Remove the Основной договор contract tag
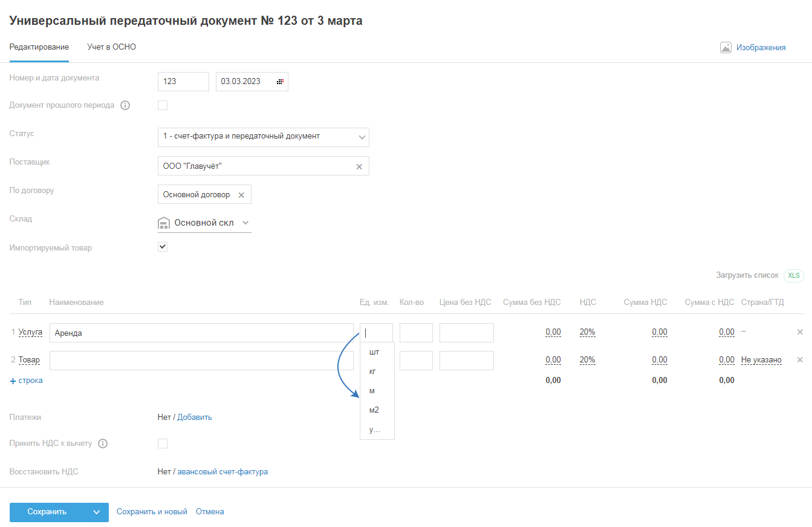812x527 pixels. click(241, 195)
